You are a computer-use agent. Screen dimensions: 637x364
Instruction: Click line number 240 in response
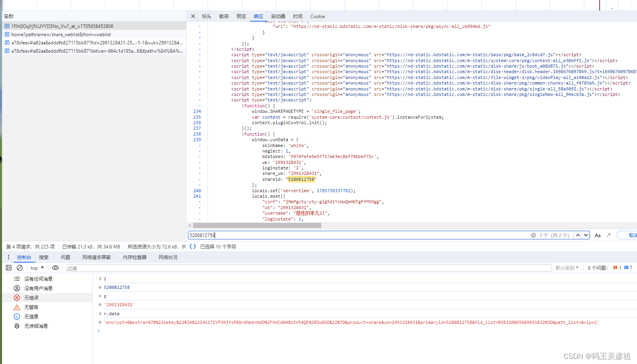tap(197, 191)
